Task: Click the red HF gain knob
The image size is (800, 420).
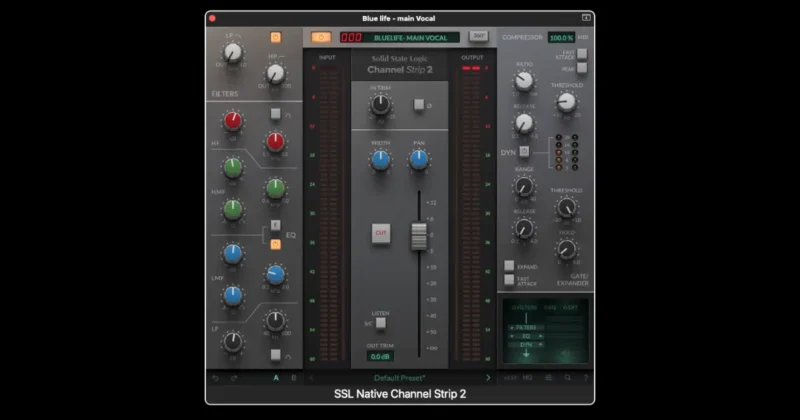Action: (x=233, y=121)
